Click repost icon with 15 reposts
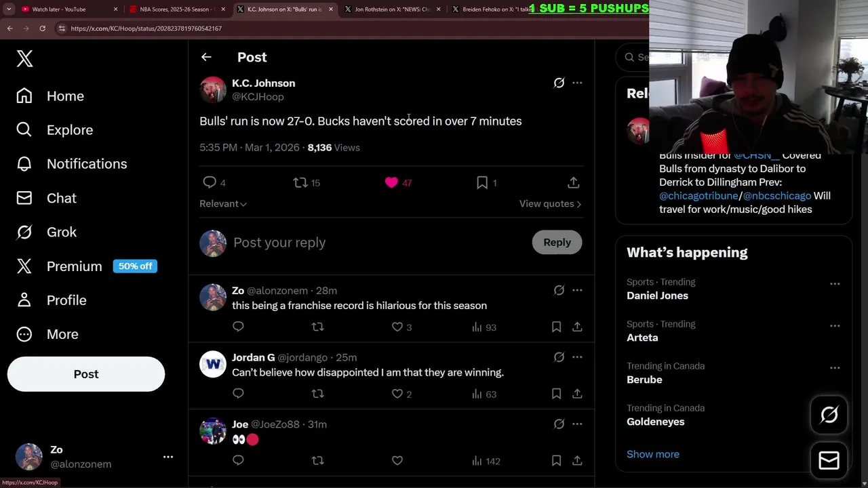The width and height of the screenshot is (868, 488). click(300, 182)
